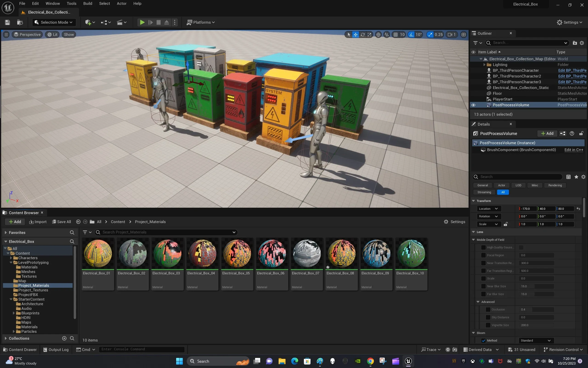Click the viewport layout maximize icon
The image size is (588, 368).
[464, 34]
